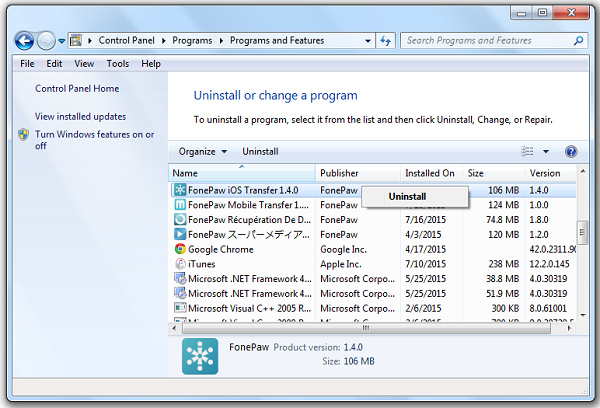The image size is (600, 408).
Task: Open the Organize dropdown
Action: [x=203, y=152]
